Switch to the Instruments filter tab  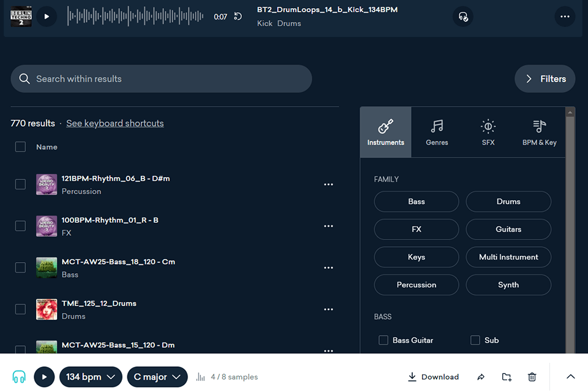click(385, 132)
